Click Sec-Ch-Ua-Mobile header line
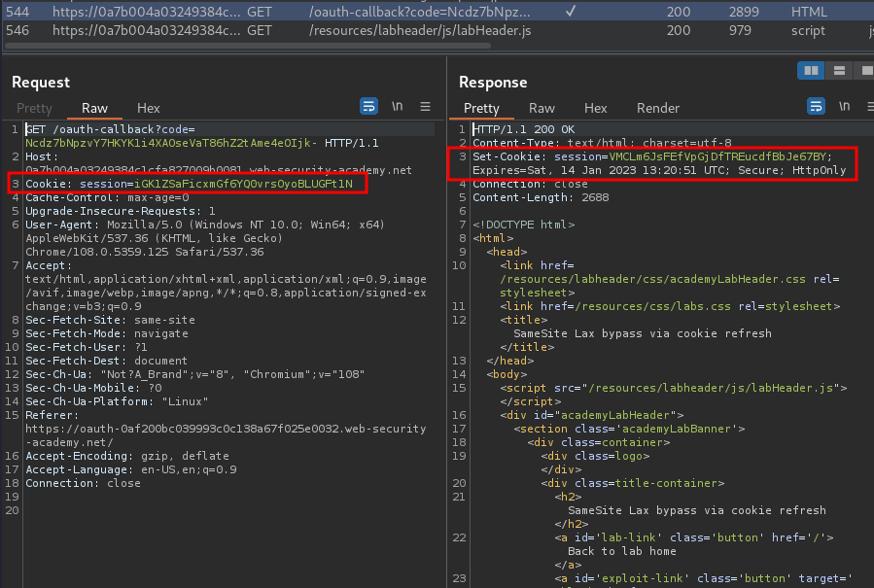Image resolution: width=874 pixels, height=588 pixels. click(93, 388)
